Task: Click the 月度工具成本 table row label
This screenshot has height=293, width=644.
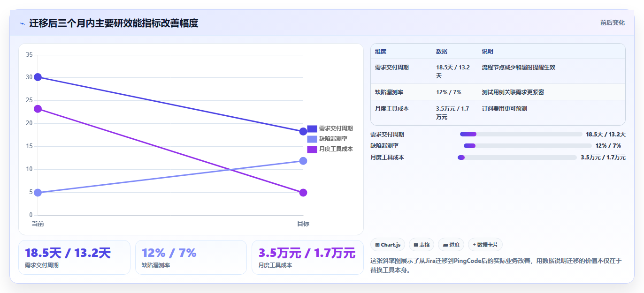Action: pos(392,109)
